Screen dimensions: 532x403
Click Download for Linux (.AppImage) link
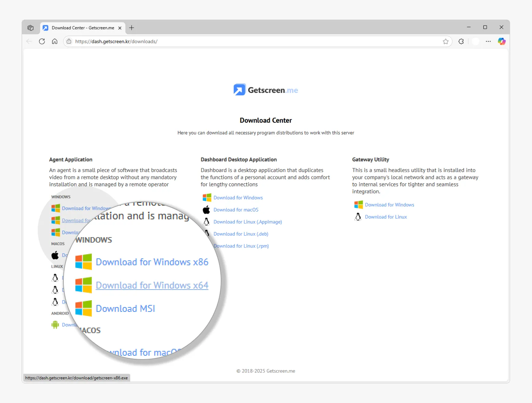(x=247, y=222)
